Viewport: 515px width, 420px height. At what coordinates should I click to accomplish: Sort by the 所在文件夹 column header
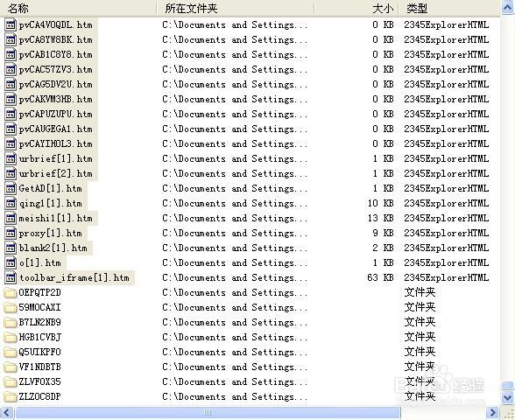235,8
